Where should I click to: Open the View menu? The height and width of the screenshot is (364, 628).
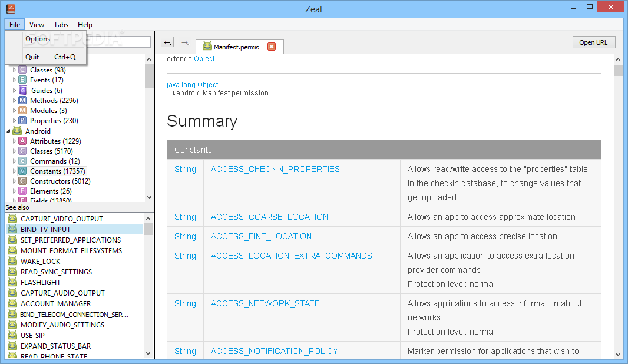(x=37, y=24)
